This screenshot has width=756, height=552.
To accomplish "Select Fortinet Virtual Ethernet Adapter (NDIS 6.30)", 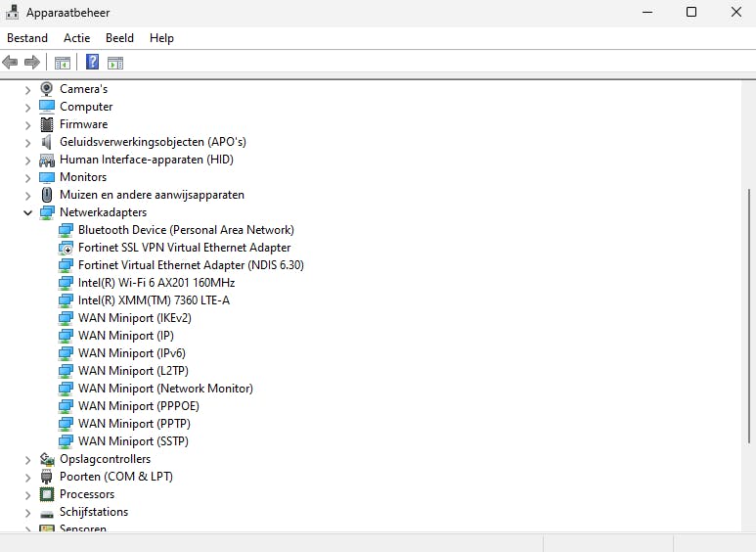I will 191,265.
